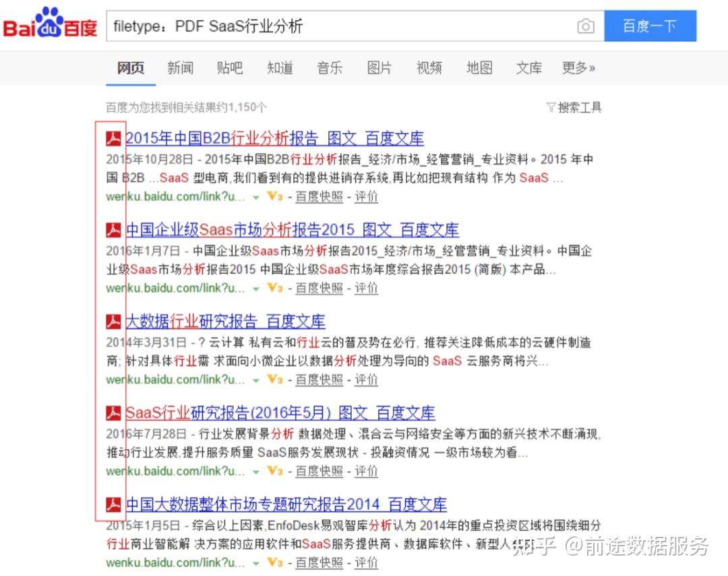The height and width of the screenshot is (576, 728).
Task: Select the 网页 tab
Action: pyautogui.click(x=131, y=68)
